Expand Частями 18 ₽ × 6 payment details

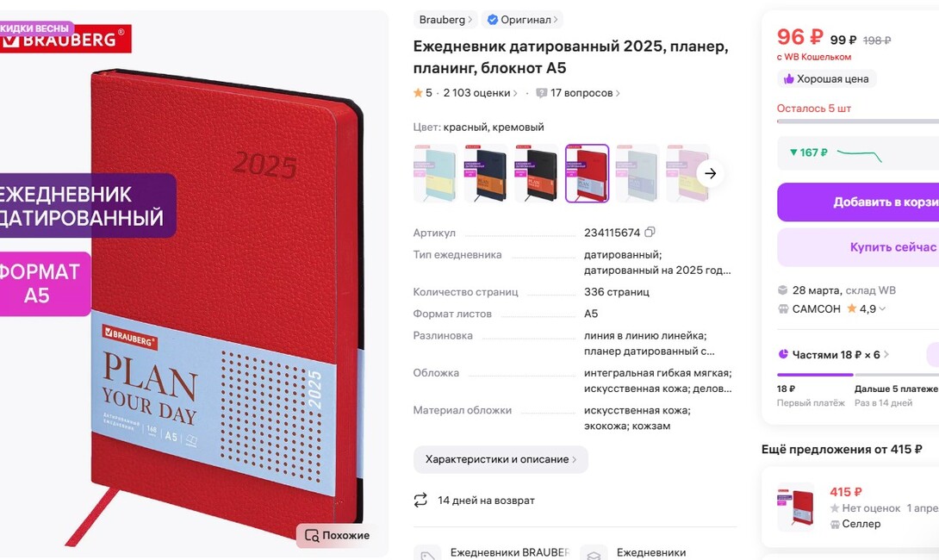coord(834,355)
